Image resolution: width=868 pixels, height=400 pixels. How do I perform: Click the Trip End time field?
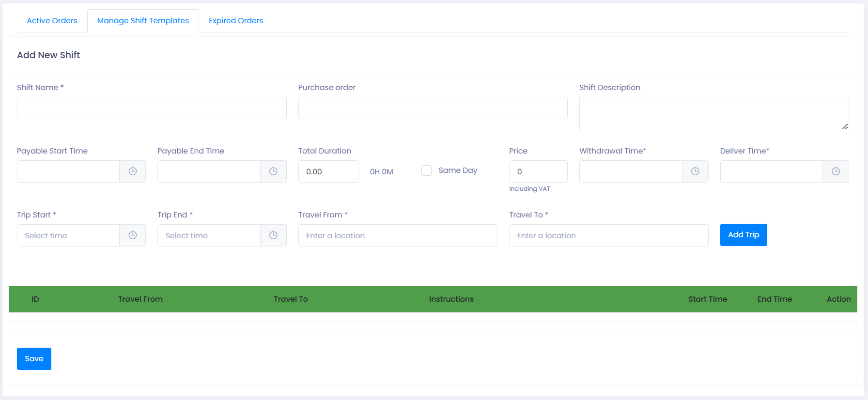(x=209, y=235)
